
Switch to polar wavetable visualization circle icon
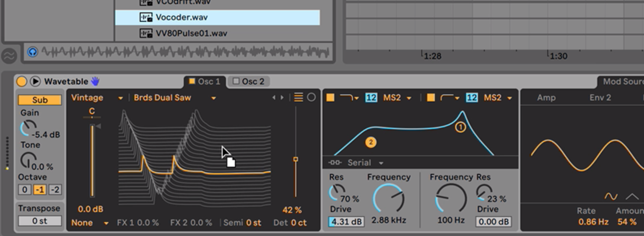(312, 97)
